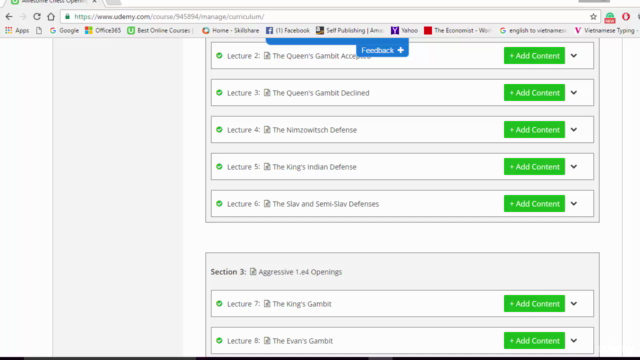The height and width of the screenshot is (360, 640).
Task: Open the Facebook bookmark
Action: (288, 30)
